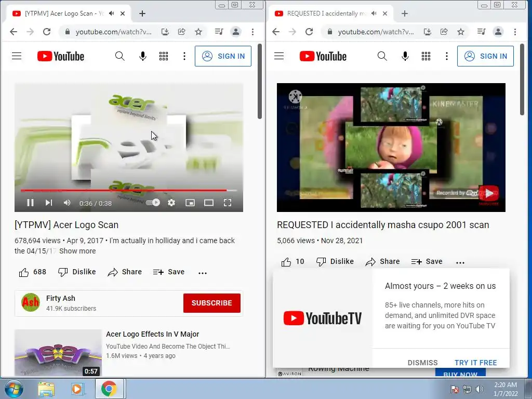Click the masha csupo video player

pos(391,147)
